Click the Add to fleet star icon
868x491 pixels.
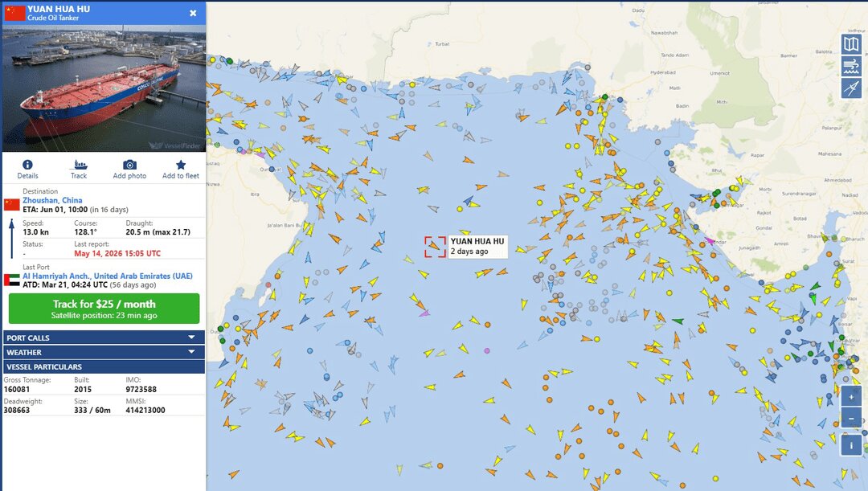point(181,165)
